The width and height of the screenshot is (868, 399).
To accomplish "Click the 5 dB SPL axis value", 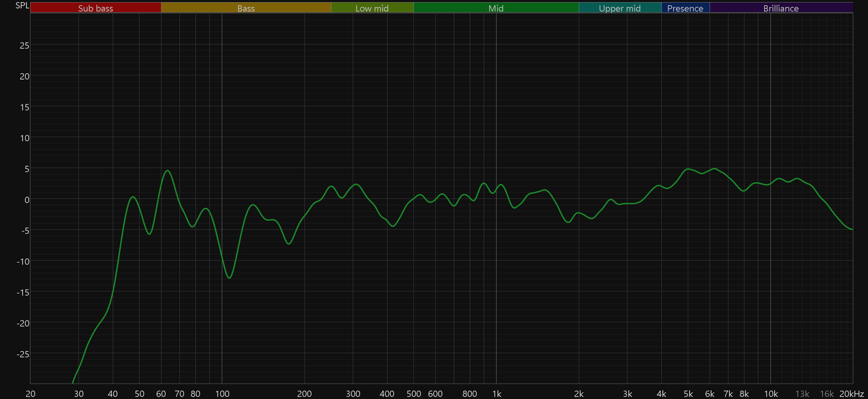I will 27,169.
